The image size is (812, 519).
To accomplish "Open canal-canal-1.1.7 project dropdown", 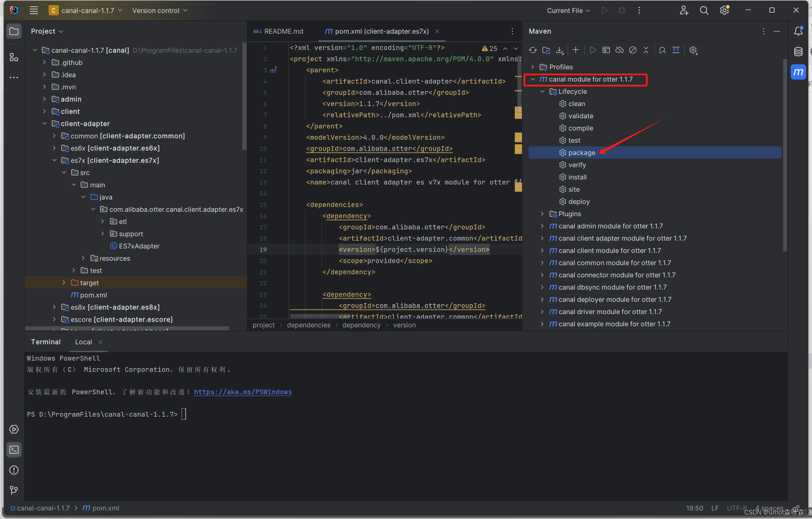I will click(85, 11).
